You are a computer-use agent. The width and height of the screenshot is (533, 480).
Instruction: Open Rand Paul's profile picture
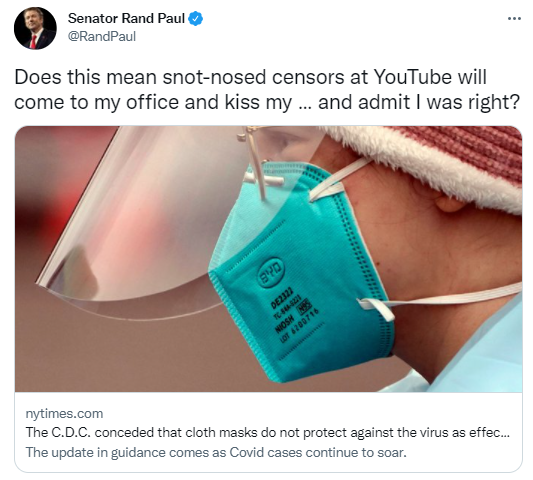(x=35, y=28)
